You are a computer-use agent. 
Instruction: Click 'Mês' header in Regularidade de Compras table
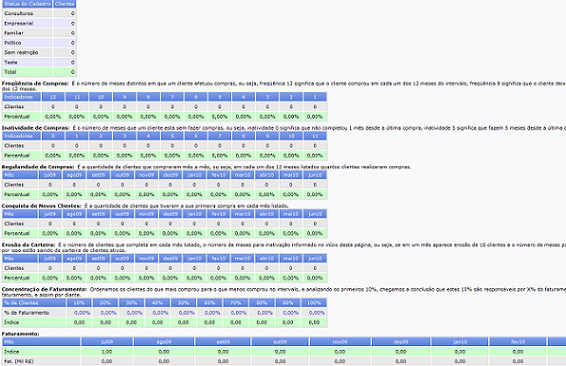(x=20, y=175)
